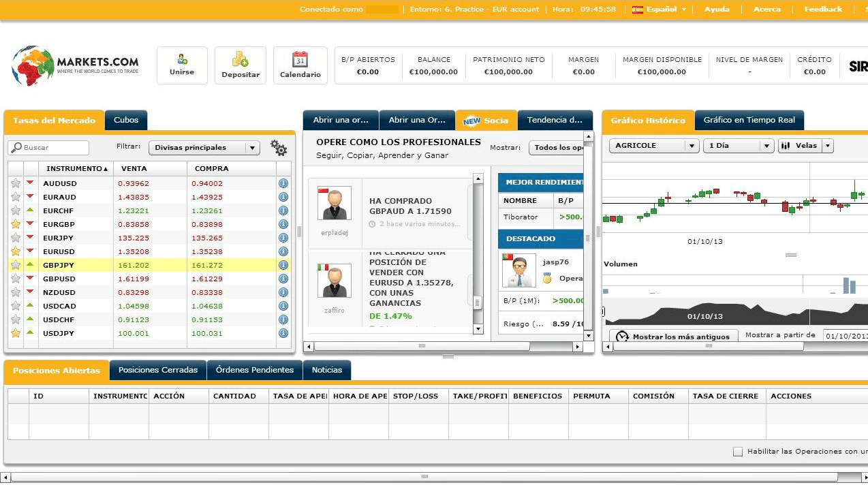Toggle the favorite star for USDCAD
Viewport: 868px width, 485px height.
tap(16, 306)
